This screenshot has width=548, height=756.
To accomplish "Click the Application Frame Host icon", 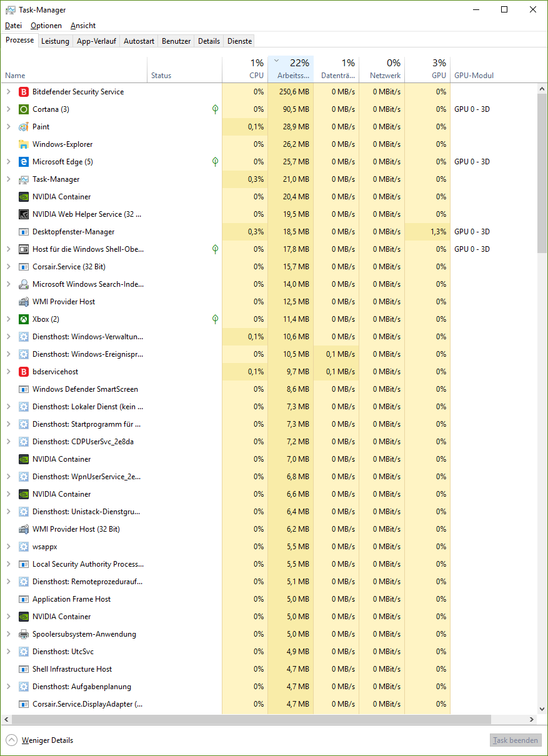I will pos(24,599).
